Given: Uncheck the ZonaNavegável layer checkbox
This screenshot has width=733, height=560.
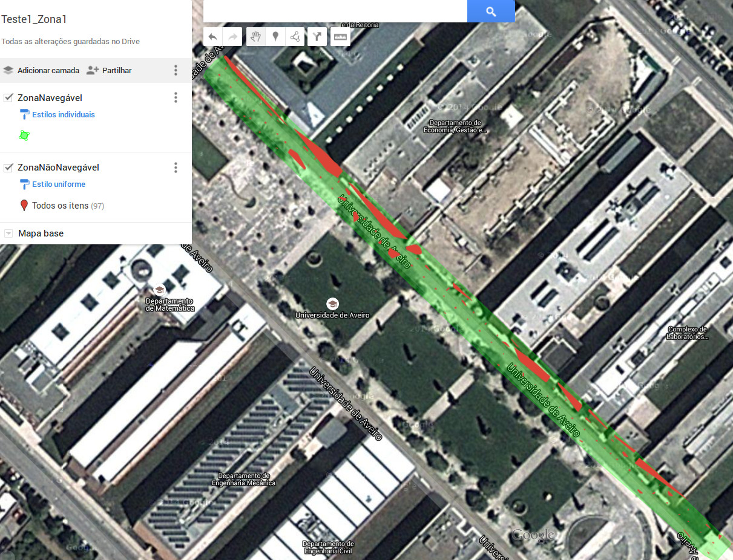Looking at the screenshot, I should pyautogui.click(x=8, y=97).
